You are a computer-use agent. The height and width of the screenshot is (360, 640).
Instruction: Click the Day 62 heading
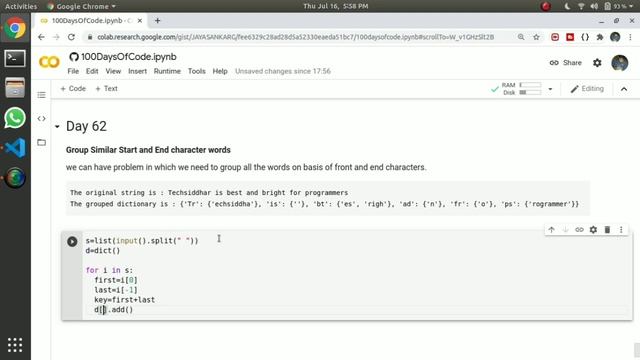(86, 127)
